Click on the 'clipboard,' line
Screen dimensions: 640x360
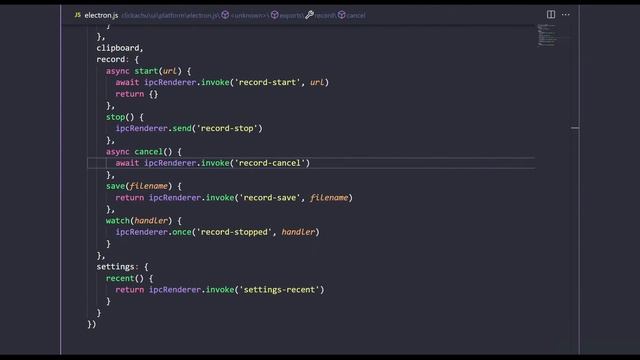coord(120,48)
